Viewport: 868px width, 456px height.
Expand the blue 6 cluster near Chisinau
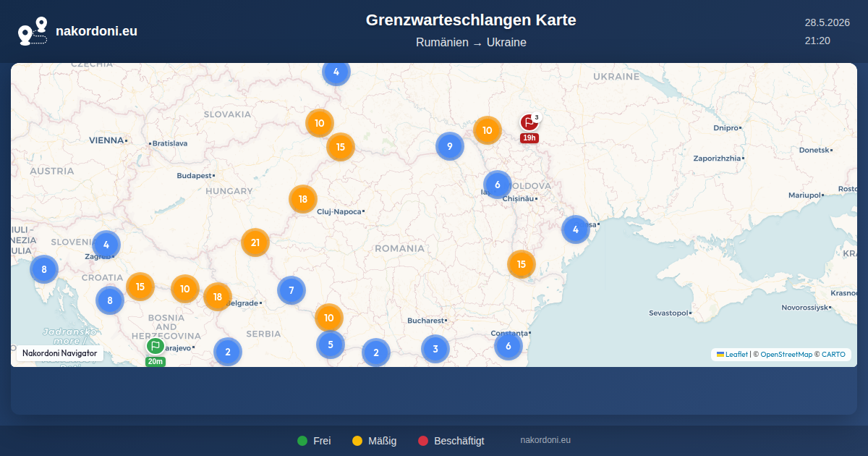[x=498, y=185]
